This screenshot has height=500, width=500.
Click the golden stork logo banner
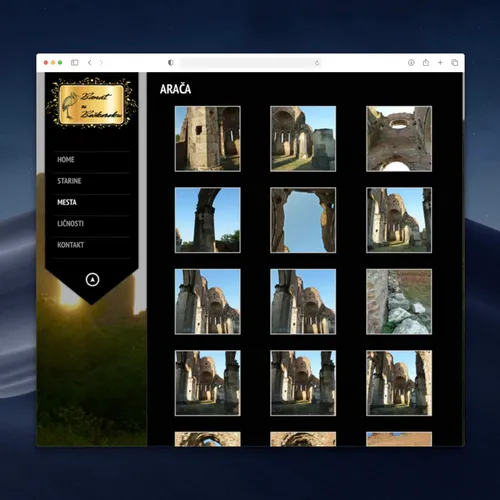click(92, 103)
